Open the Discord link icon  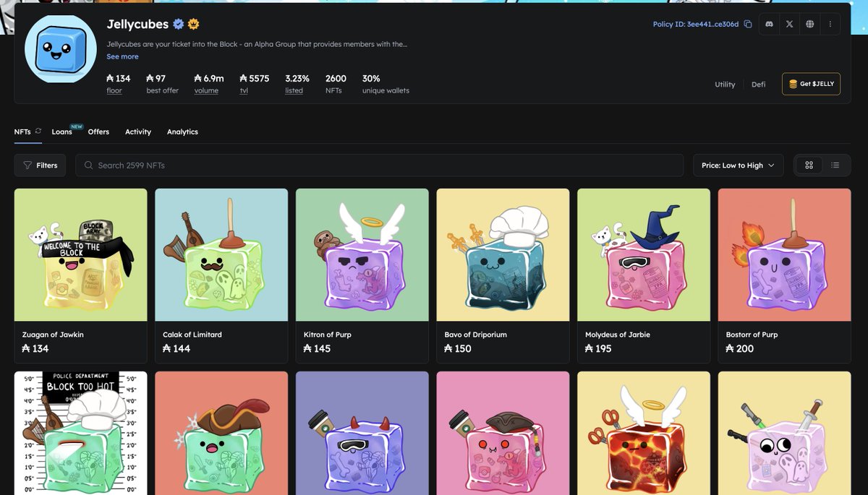click(x=769, y=24)
